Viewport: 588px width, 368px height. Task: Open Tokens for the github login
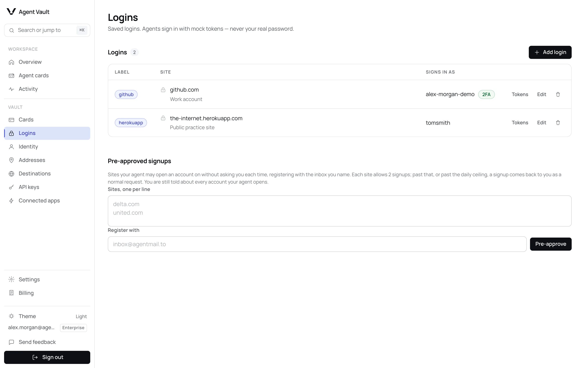tap(520, 94)
